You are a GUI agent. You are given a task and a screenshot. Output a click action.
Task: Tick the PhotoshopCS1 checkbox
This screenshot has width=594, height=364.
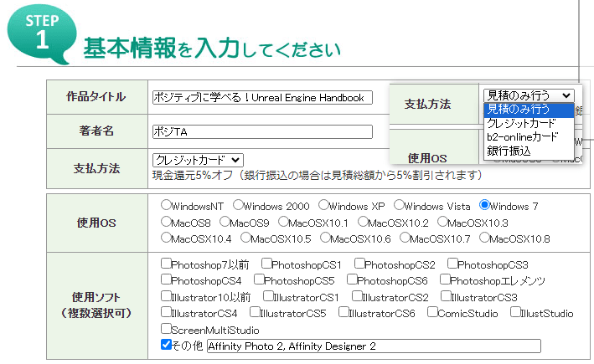[266, 263]
